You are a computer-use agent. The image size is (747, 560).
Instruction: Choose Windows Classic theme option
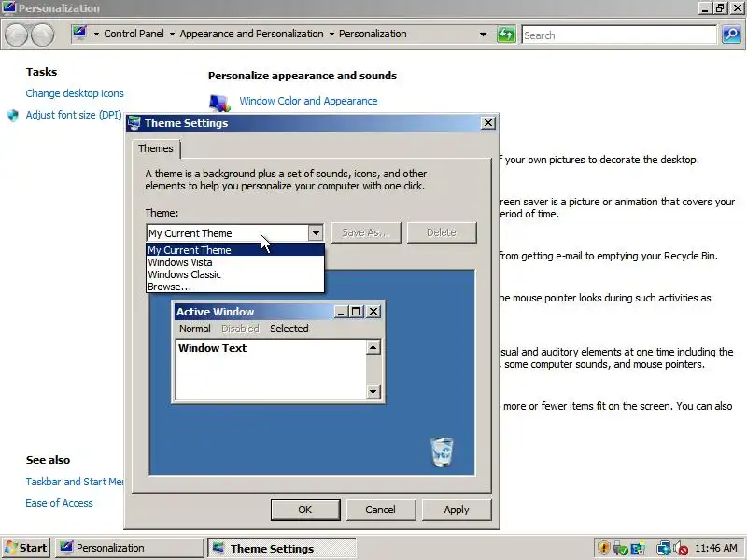[x=235, y=274]
